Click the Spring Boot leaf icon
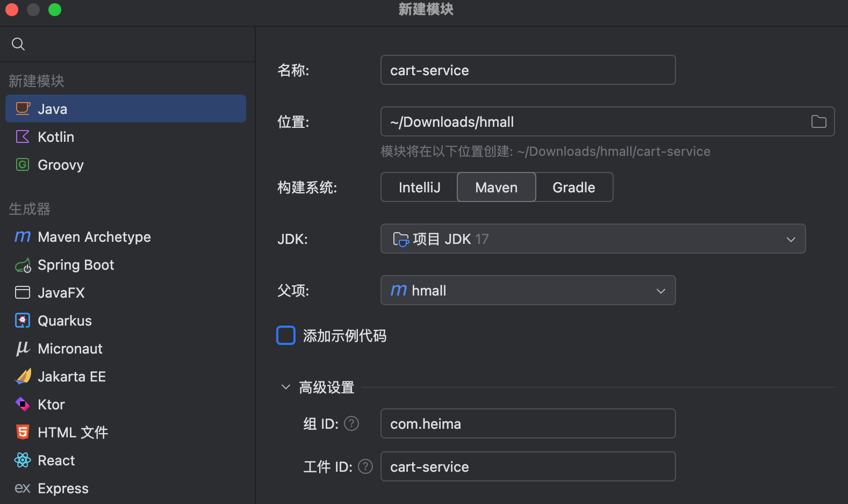 (23, 265)
